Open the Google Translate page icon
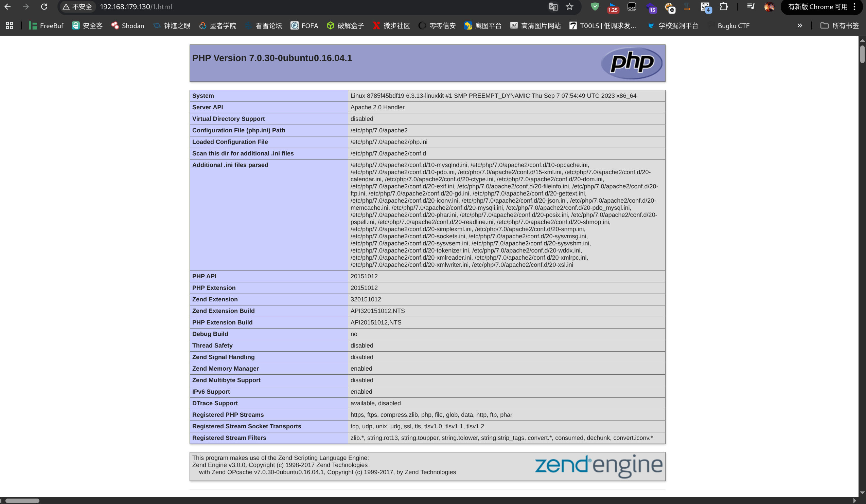 pyautogui.click(x=553, y=6)
